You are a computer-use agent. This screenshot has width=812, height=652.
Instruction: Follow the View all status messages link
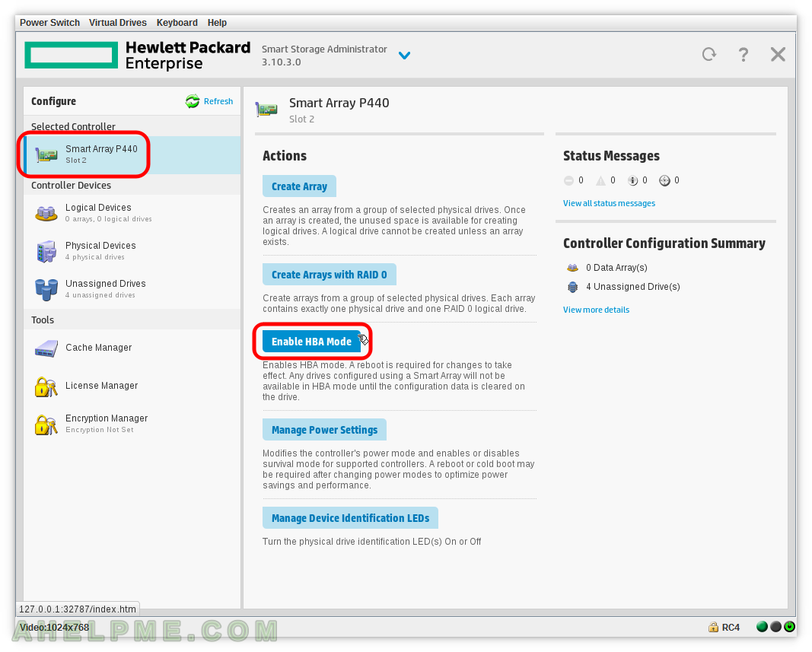[x=609, y=203]
